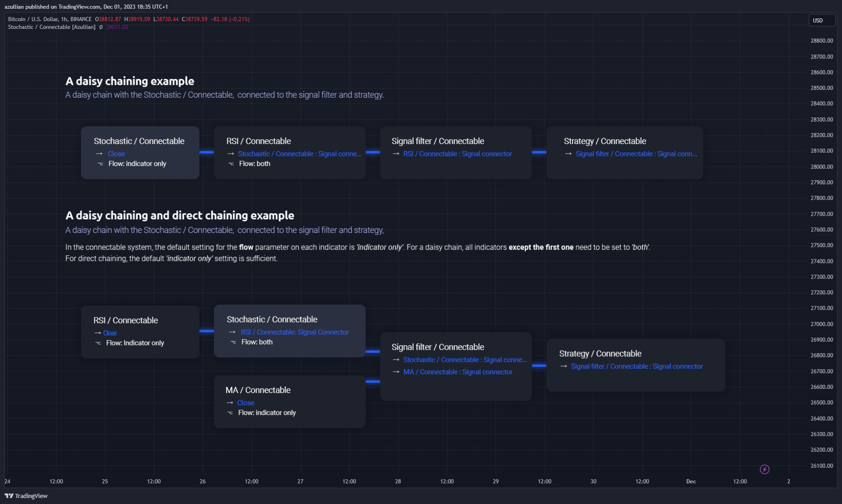Click the heading 'A daisy chaining example'
This screenshot has width=842, height=504.
click(130, 81)
